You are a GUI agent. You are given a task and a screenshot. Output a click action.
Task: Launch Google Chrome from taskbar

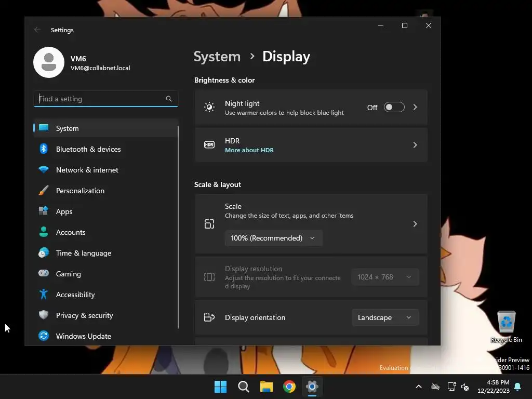click(289, 387)
